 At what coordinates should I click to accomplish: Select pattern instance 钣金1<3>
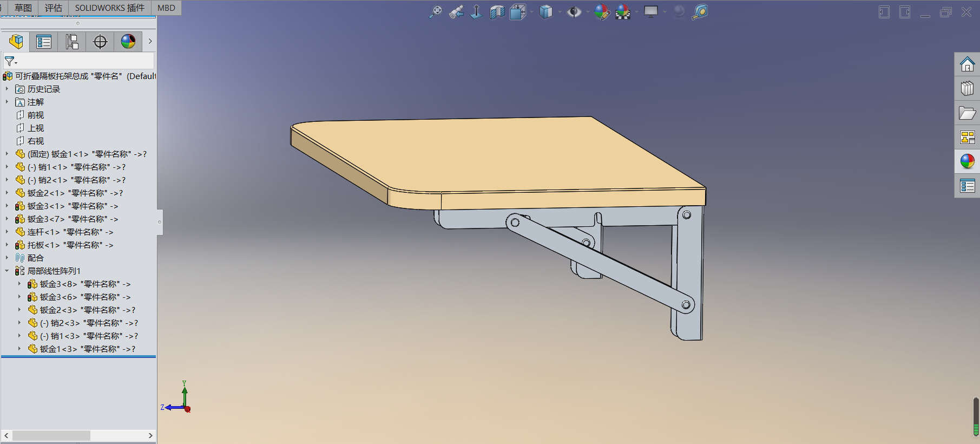(x=82, y=349)
